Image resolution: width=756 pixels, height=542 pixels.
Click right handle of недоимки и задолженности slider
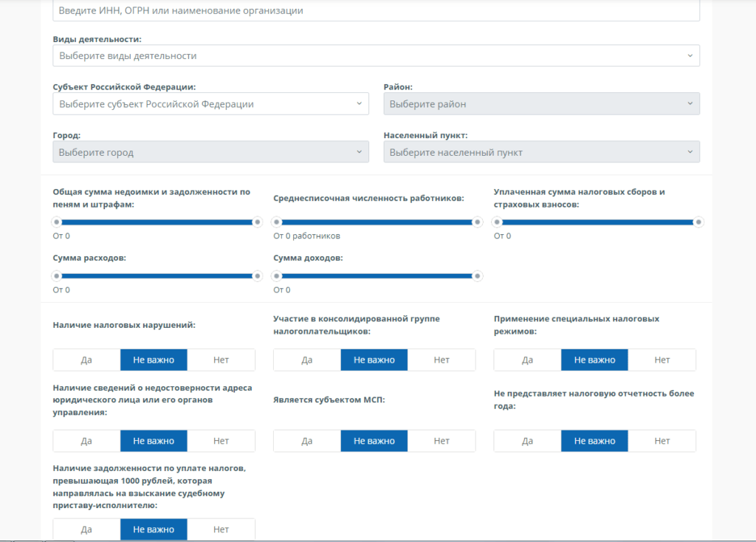(258, 222)
